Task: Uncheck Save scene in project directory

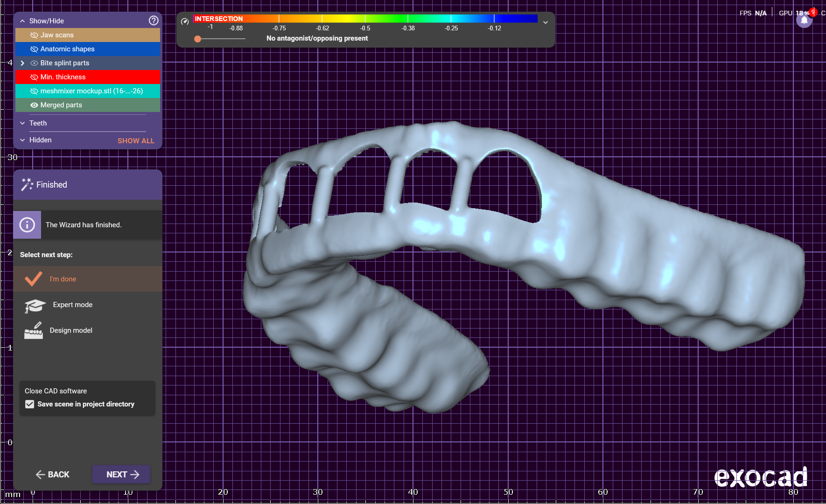Action: [30, 404]
